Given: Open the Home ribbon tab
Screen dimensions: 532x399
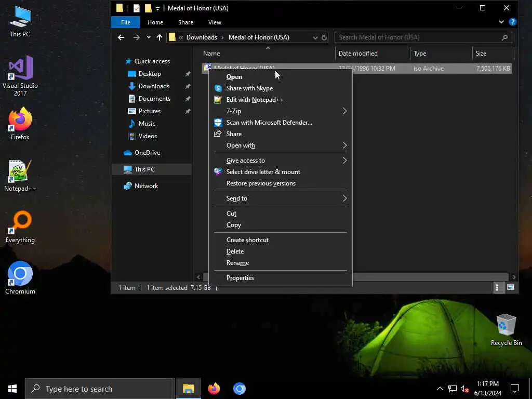Looking at the screenshot, I should point(155,22).
